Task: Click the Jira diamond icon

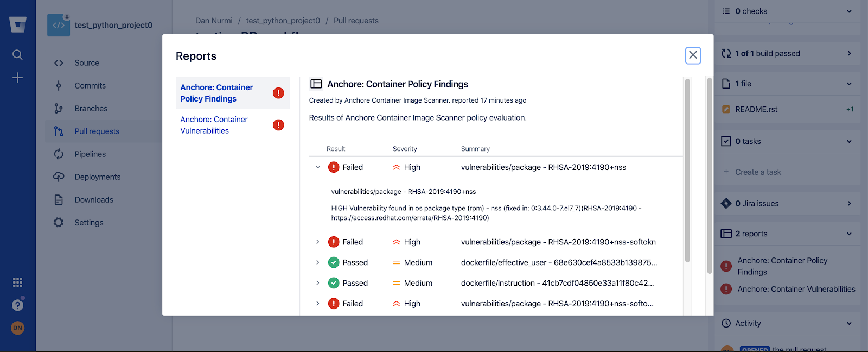Action: (x=726, y=204)
